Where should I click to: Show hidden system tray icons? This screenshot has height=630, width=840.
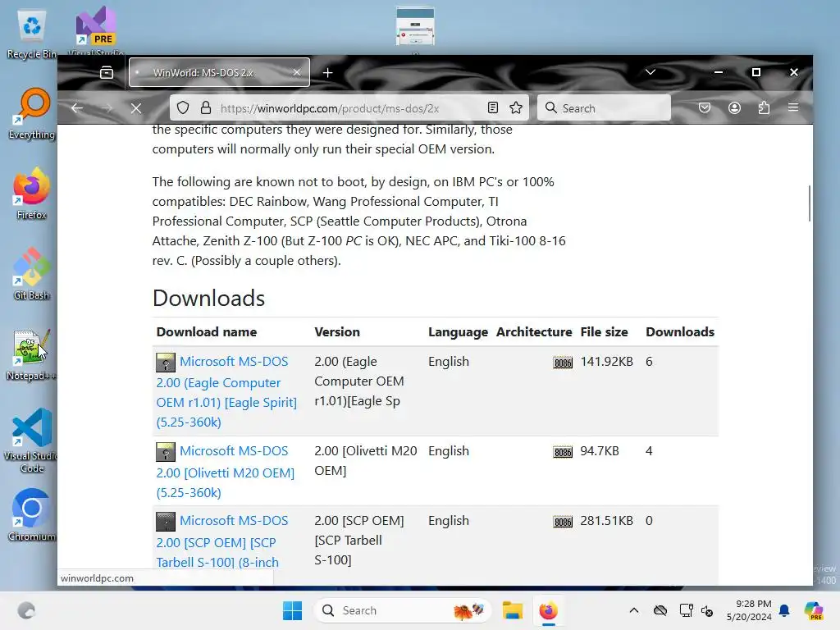click(x=634, y=610)
